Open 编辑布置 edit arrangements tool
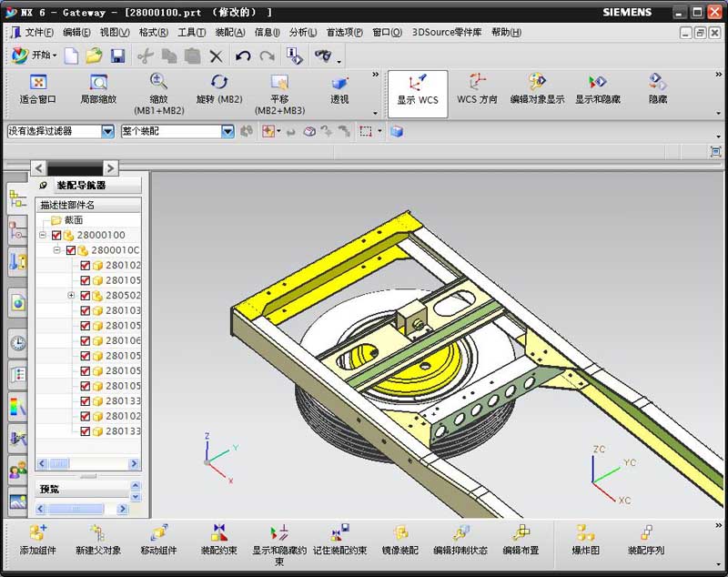This screenshot has width=728, height=577. coord(521,533)
